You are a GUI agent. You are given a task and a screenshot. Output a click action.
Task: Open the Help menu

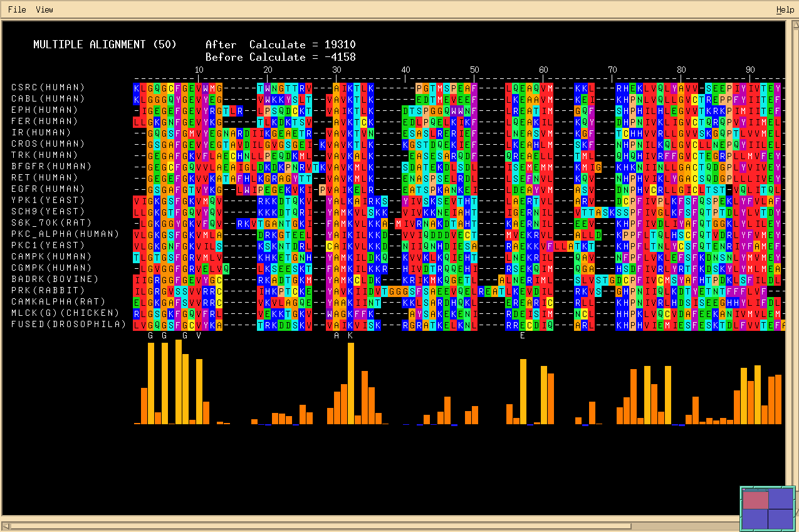(x=785, y=9)
